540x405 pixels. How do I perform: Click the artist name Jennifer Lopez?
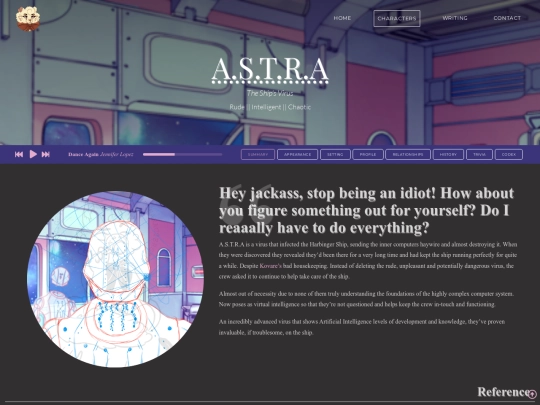click(x=117, y=154)
